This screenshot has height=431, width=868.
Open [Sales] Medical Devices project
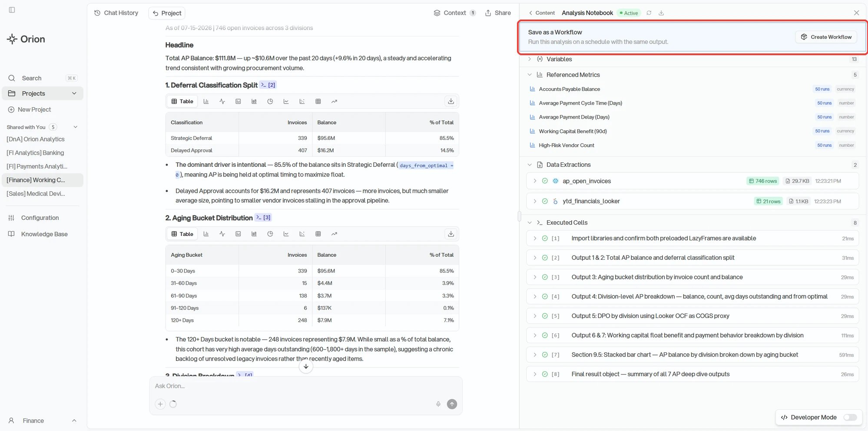pos(36,194)
